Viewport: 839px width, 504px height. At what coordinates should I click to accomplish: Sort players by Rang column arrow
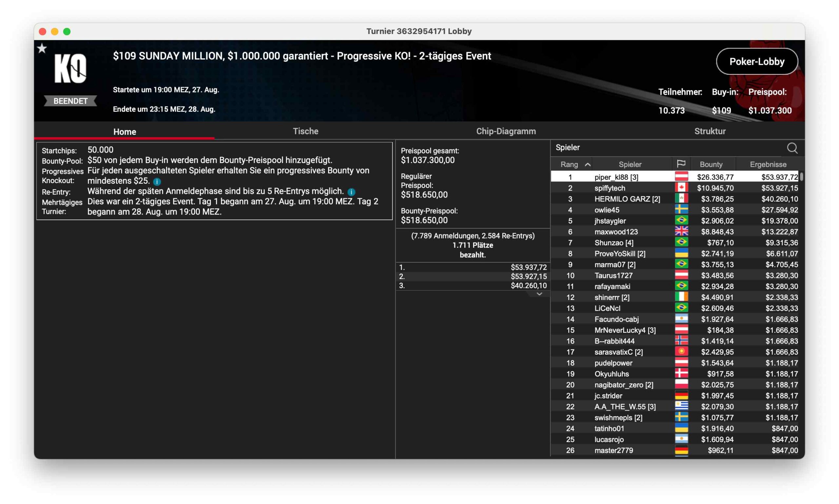point(587,165)
